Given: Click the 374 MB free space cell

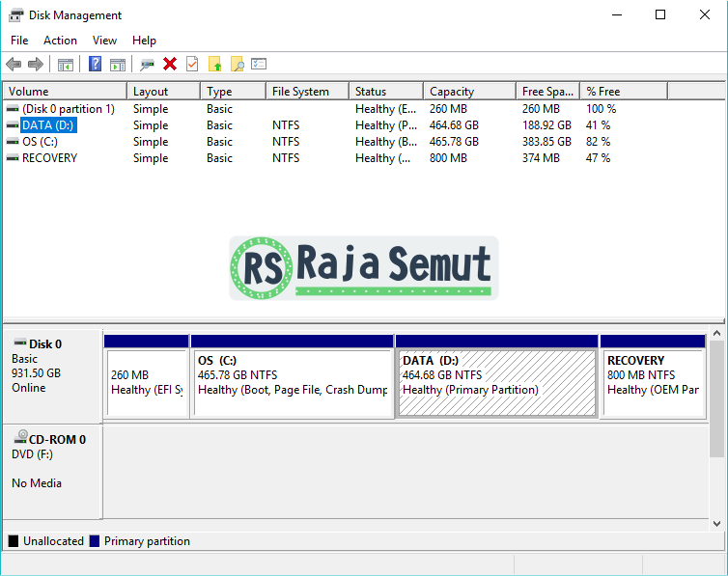Looking at the screenshot, I should [x=541, y=158].
